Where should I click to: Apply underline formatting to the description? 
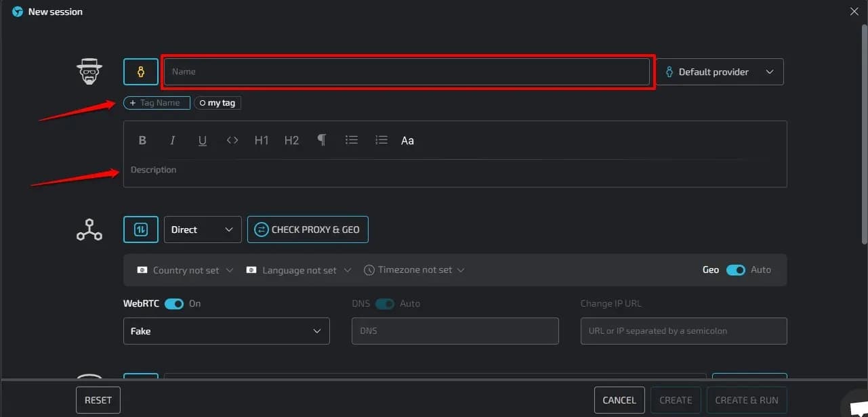click(202, 140)
